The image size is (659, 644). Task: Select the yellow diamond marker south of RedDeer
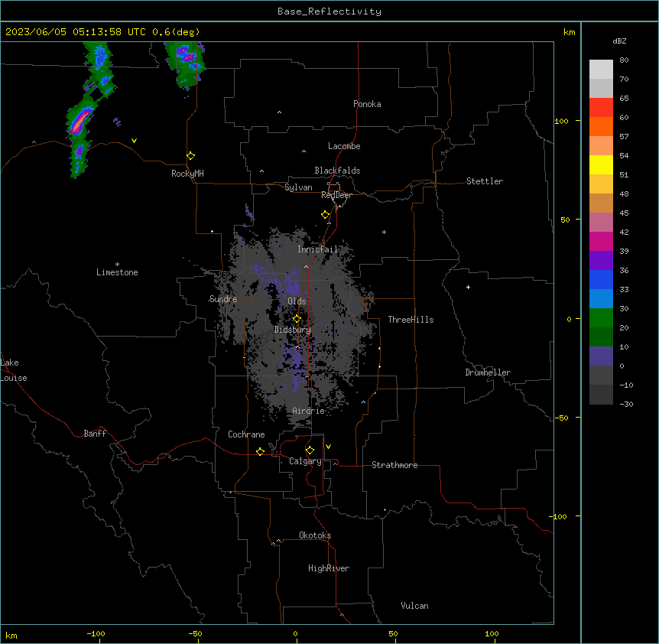coord(326,215)
